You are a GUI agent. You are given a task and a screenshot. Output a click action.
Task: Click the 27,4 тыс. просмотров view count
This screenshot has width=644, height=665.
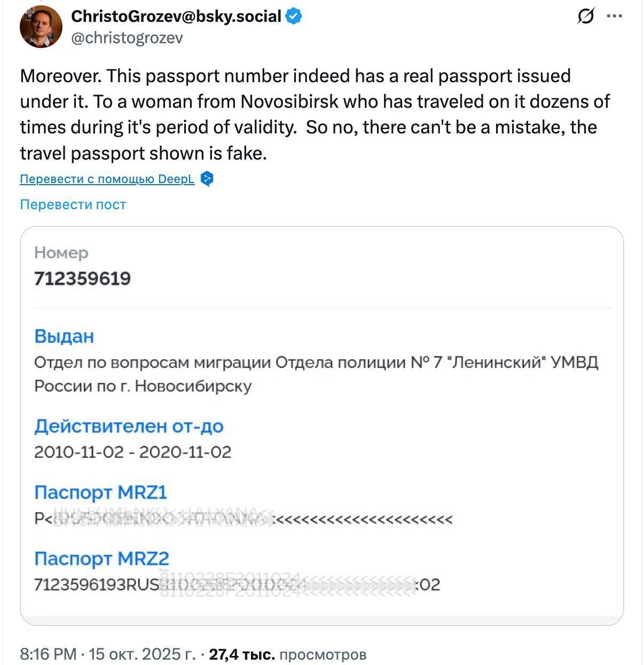(287, 654)
